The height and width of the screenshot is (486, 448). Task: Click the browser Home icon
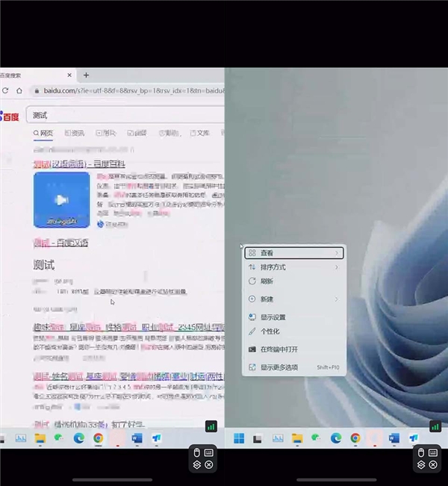[19, 90]
